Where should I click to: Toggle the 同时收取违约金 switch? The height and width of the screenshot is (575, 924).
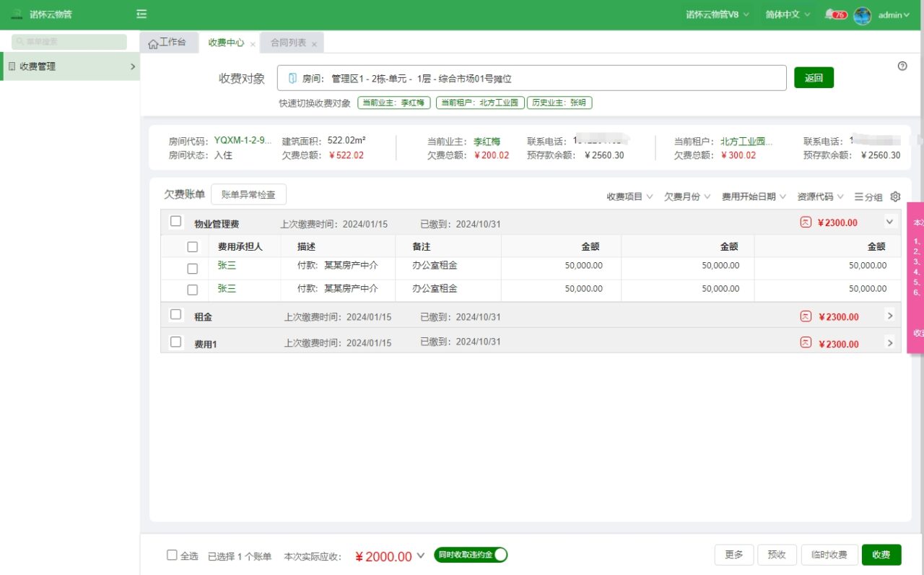click(x=471, y=555)
